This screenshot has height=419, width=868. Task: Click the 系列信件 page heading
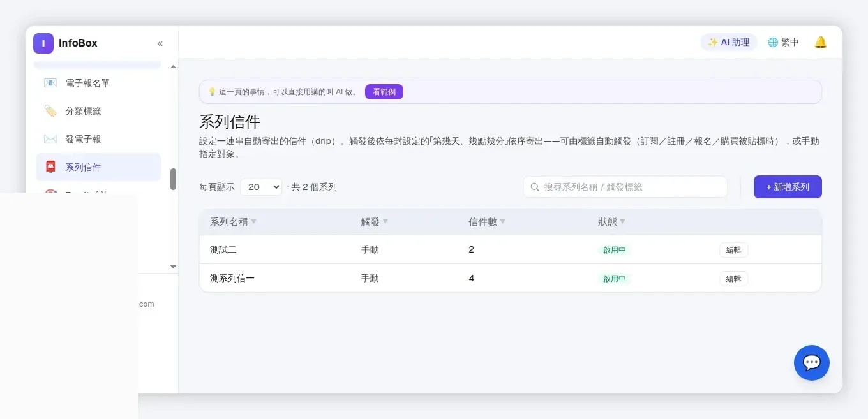coord(230,122)
